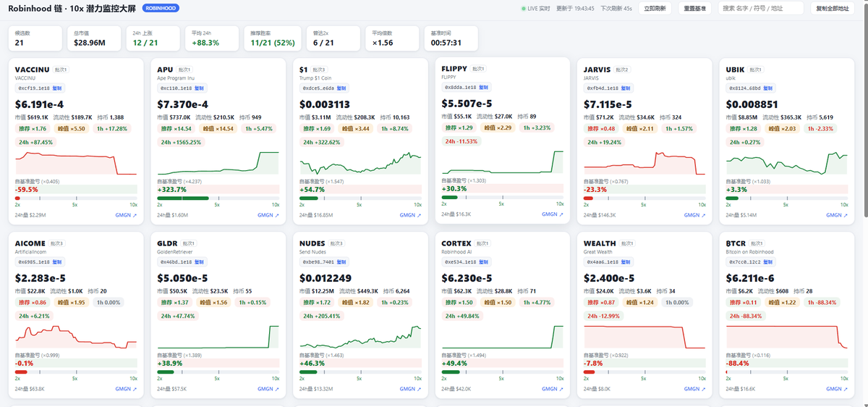The image size is (868, 407).
Task: Click the APU 2x–10x progress bar
Action: pos(218,198)
